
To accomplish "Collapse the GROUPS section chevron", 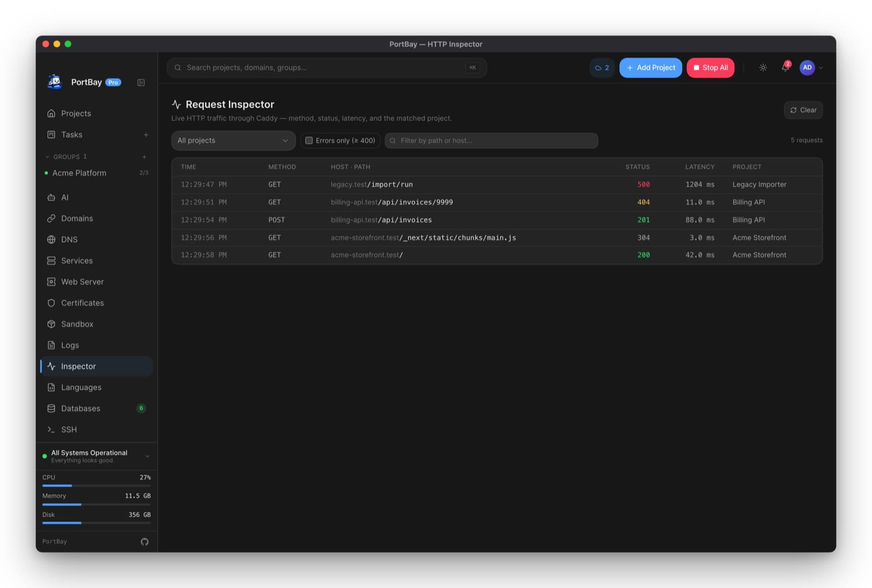I will [x=47, y=157].
